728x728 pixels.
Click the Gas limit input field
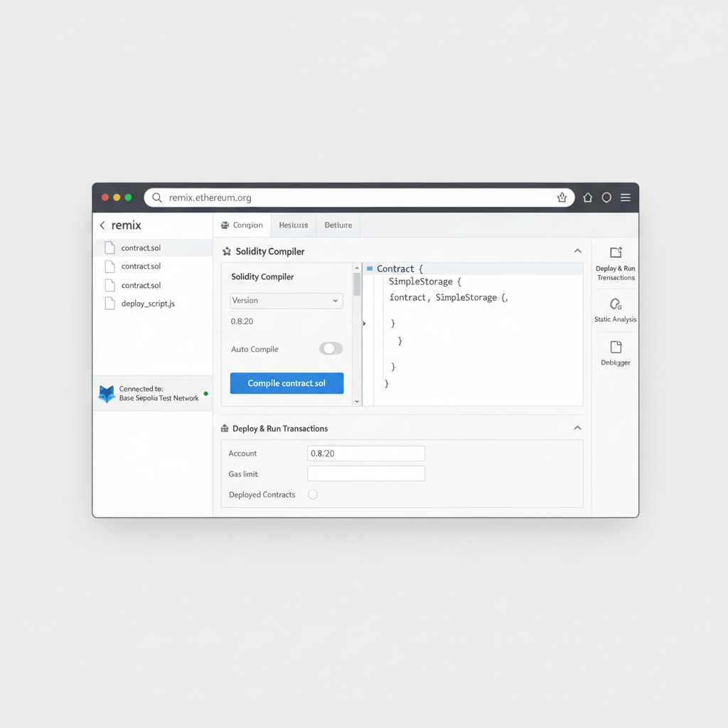(x=365, y=473)
